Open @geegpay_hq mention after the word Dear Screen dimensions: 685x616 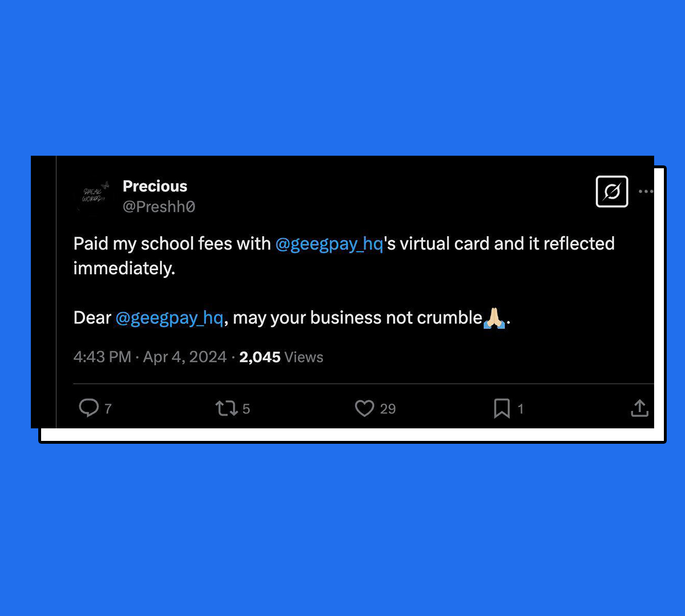[169, 318]
